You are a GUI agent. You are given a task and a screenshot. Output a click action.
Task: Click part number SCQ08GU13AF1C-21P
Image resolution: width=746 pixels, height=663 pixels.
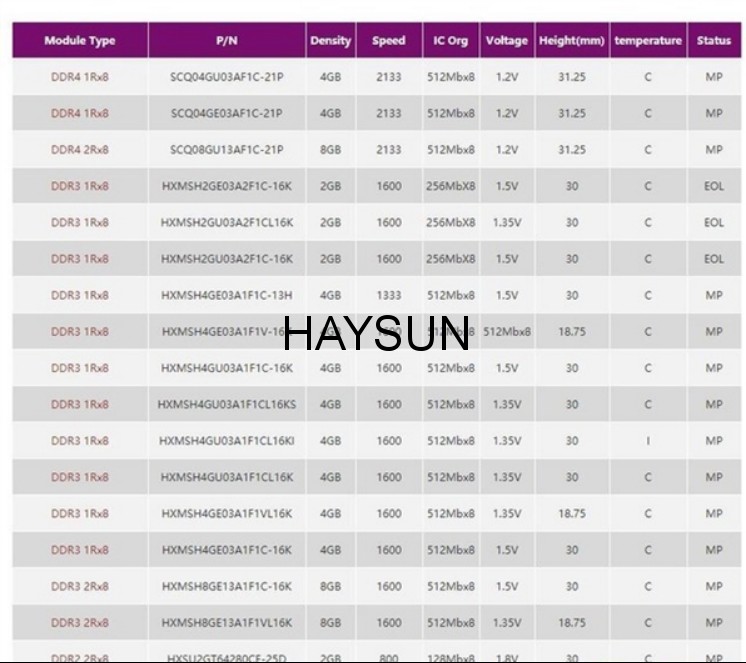[x=227, y=150]
